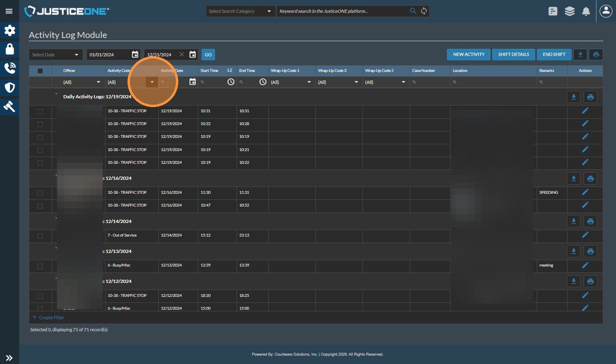616x364 pixels.
Task: Sort by the Officer column header
Action: coord(69,71)
